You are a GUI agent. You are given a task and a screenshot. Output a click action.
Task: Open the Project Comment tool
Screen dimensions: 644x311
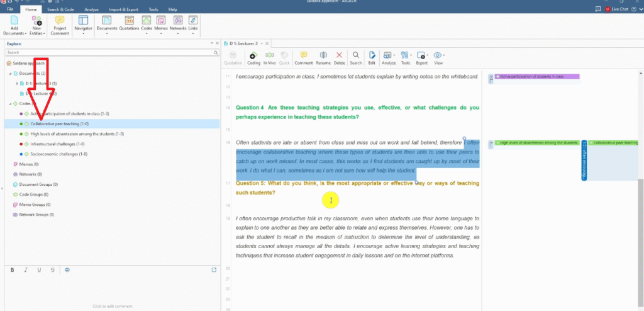click(x=60, y=23)
